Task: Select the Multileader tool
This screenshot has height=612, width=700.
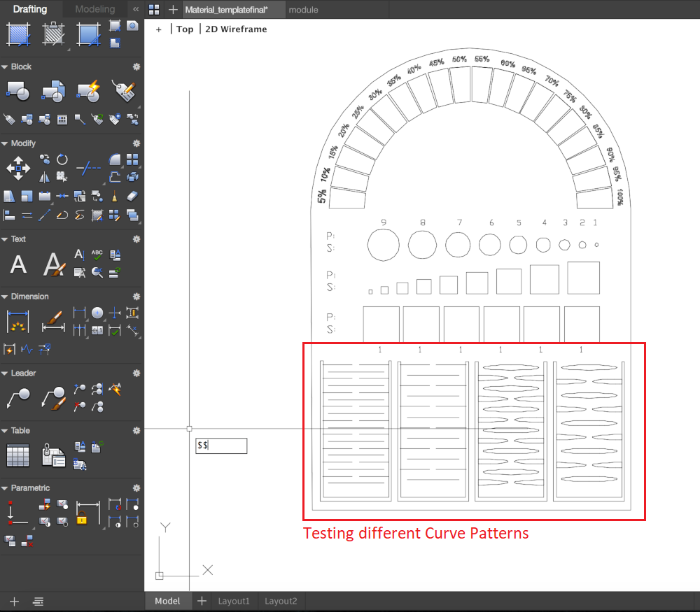Action: tap(18, 399)
